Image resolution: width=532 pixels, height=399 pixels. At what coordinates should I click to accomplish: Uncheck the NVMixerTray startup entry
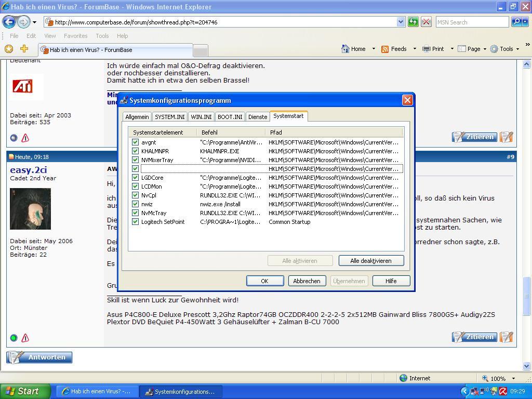tap(136, 160)
